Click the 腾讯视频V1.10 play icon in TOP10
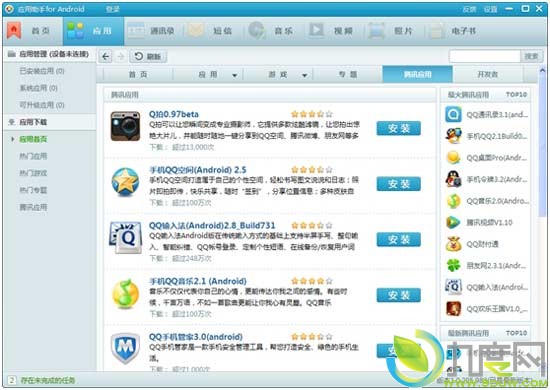550x390 pixels. click(x=453, y=222)
